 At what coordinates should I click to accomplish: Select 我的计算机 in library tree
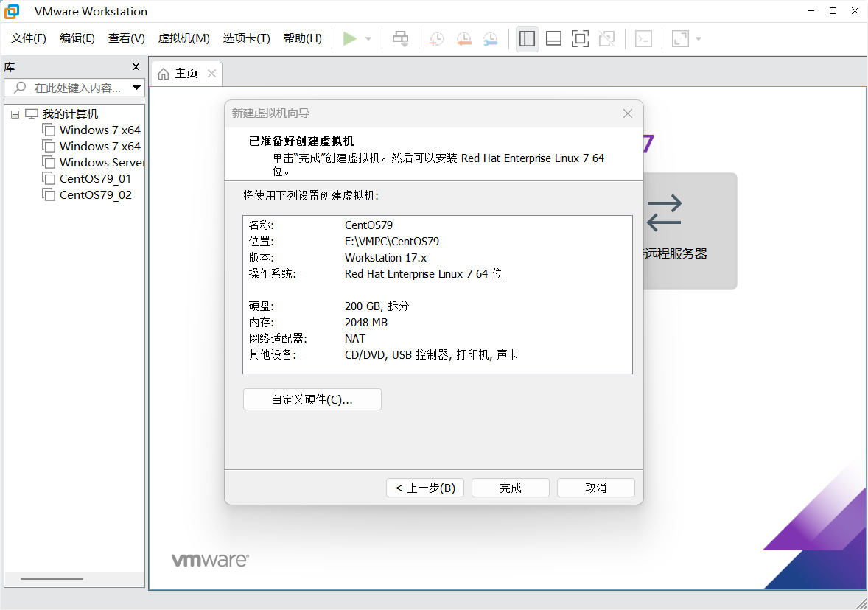(x=70, y=114)
